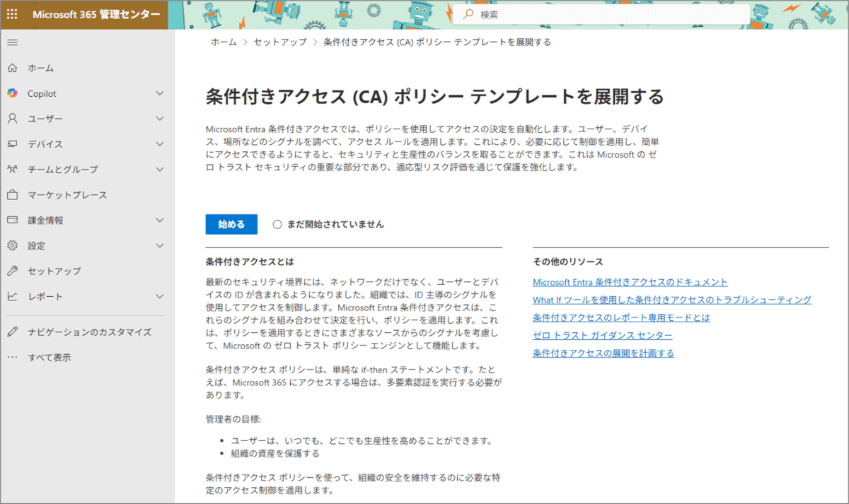849x504 pixels.
Task: Expand the Copilot chevron
Action: 160,93
